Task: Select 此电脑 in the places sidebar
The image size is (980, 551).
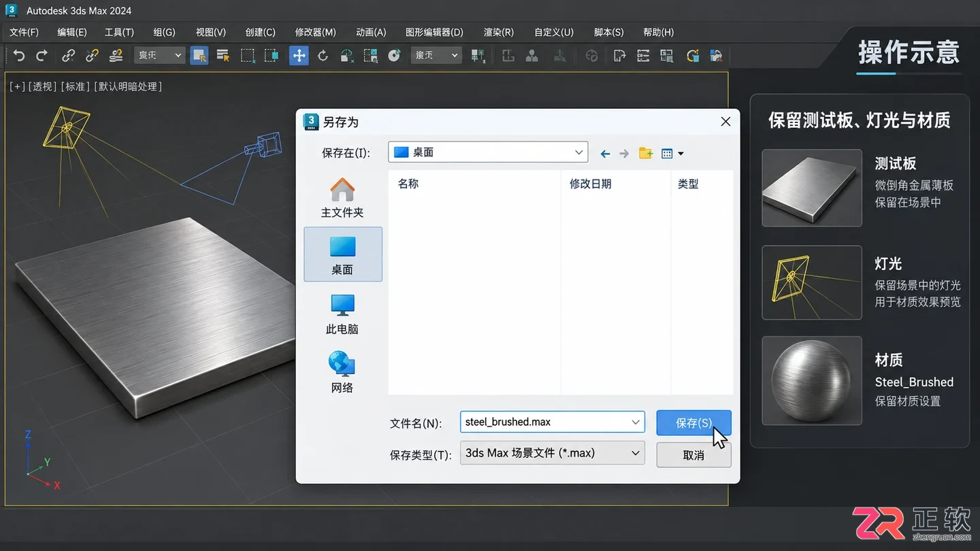Action: 342,314
